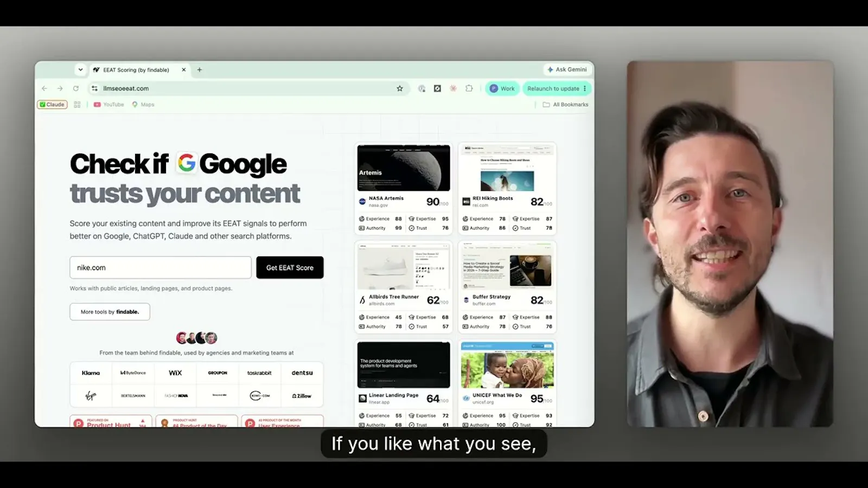Click More tools by findable
868x488 pixels.
[x=110, y=312]
